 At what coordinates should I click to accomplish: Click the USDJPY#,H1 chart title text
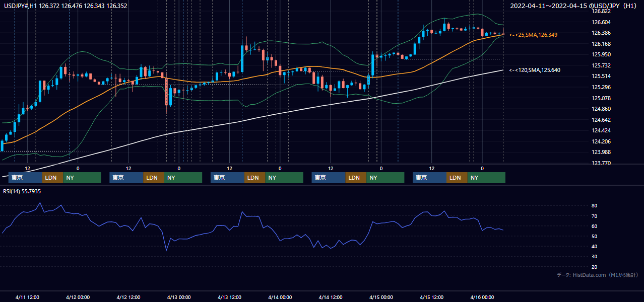(x=65, y=6)
